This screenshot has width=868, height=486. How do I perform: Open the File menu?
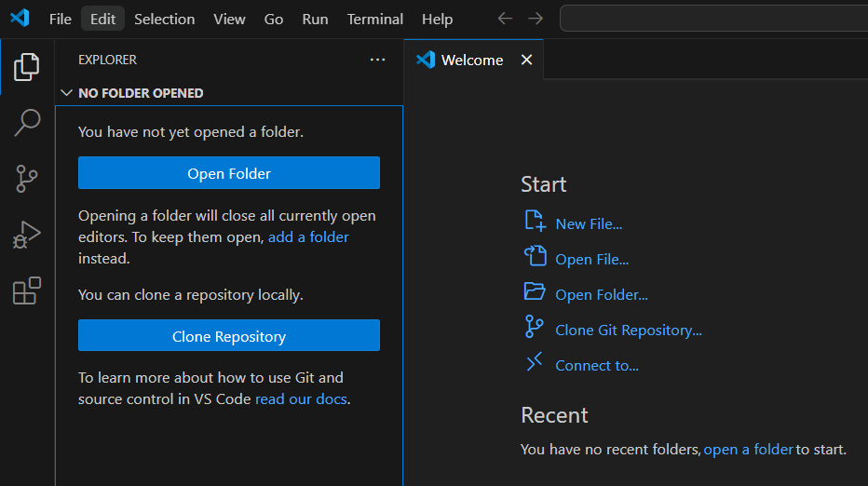[x=60, y=19]
